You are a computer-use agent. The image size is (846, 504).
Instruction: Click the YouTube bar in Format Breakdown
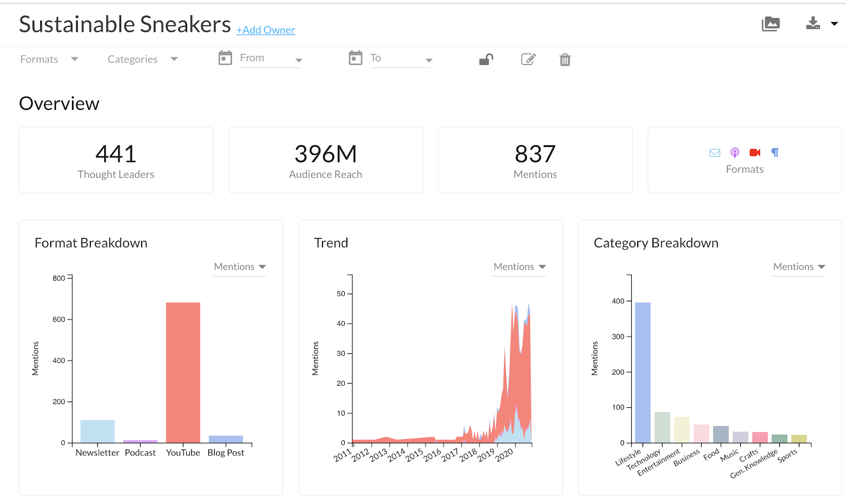click(183, 372)
